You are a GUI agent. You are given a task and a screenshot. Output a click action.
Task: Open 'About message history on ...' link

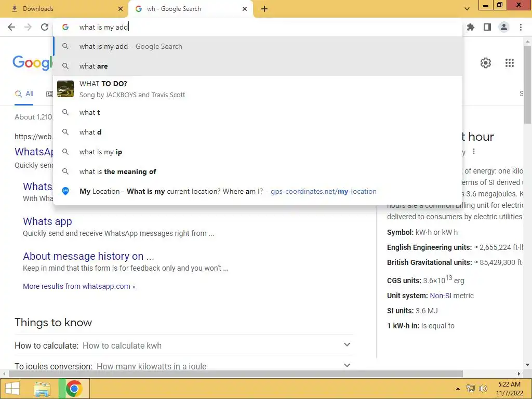[88, 256]
